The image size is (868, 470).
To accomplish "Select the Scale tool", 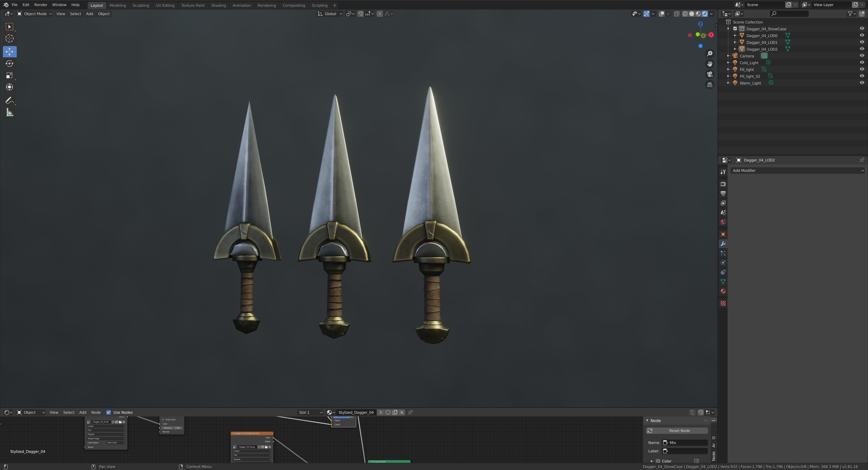I will click(x=9, y=75).
